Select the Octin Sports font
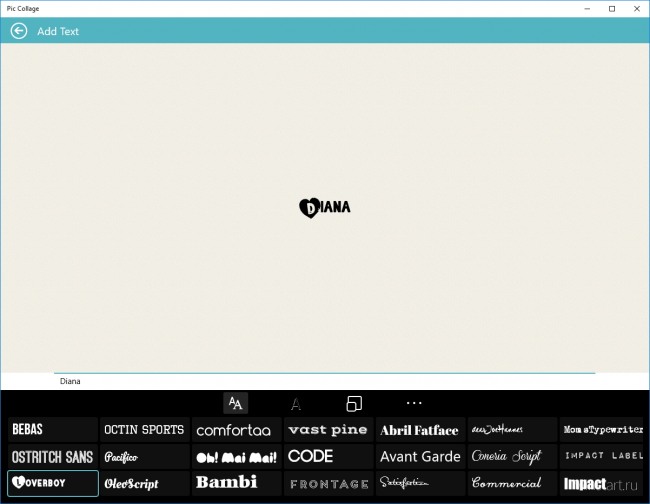The width and height of the screenshot is (650, 504). (145, 430)
